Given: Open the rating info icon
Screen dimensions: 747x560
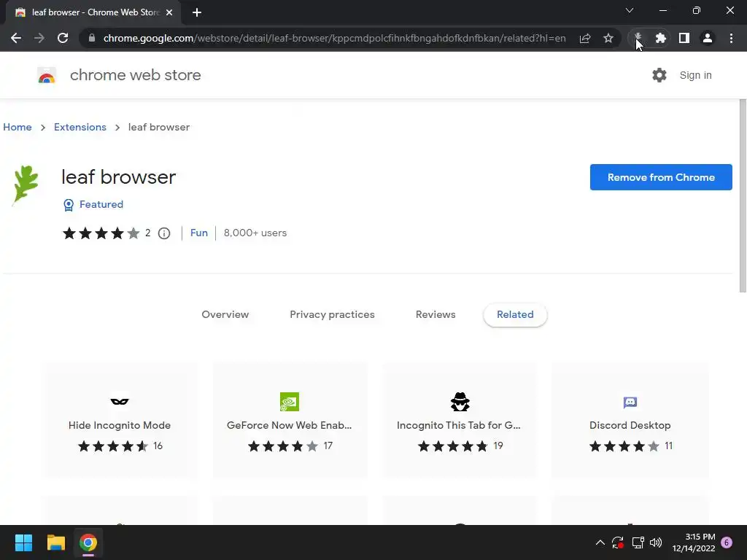Looking at the screenshot, I should point(164,233).
